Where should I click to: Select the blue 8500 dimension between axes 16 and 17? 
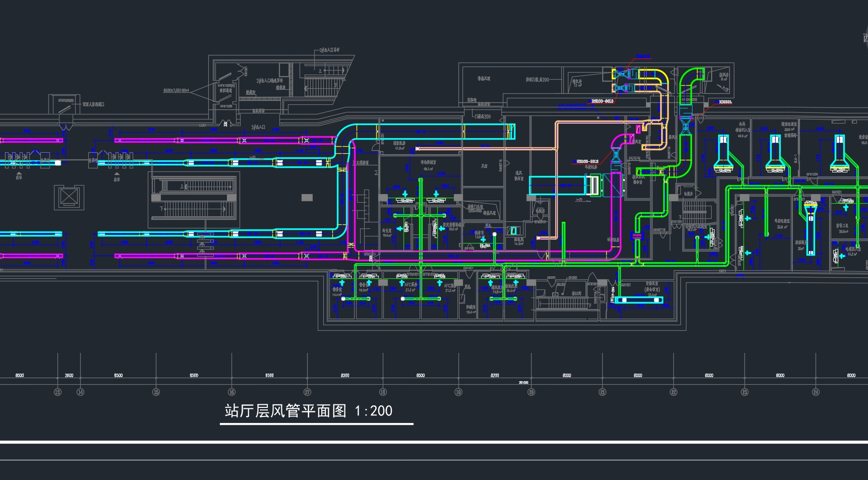pos(269,375)
